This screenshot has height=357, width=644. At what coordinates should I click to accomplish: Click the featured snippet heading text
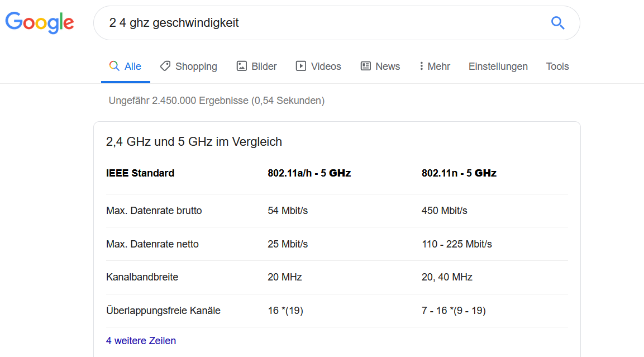[194, 141]
